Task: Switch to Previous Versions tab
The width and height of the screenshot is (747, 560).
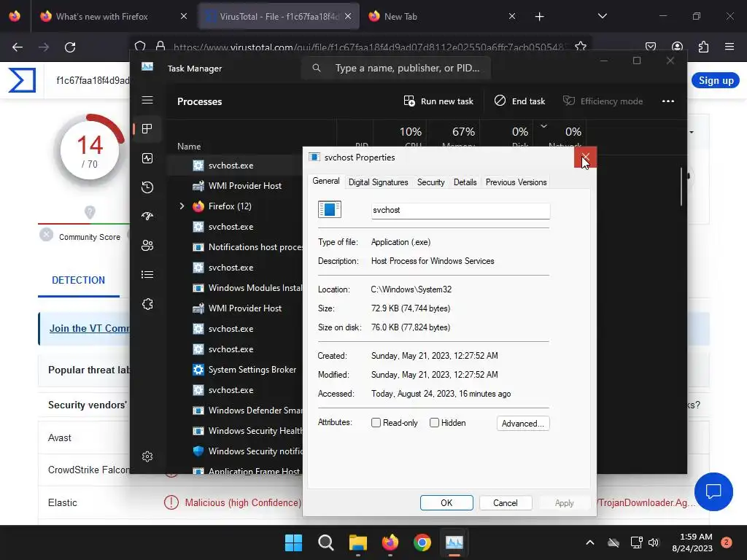Action: coord(516,182)
